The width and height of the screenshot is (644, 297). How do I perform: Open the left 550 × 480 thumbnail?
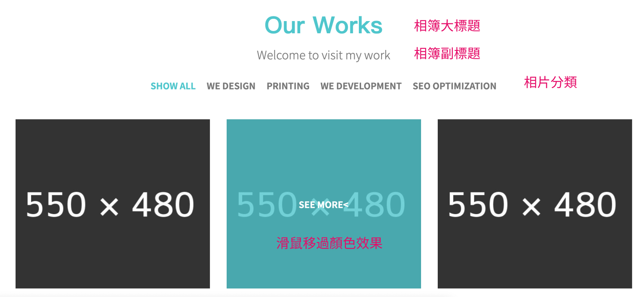113,204
